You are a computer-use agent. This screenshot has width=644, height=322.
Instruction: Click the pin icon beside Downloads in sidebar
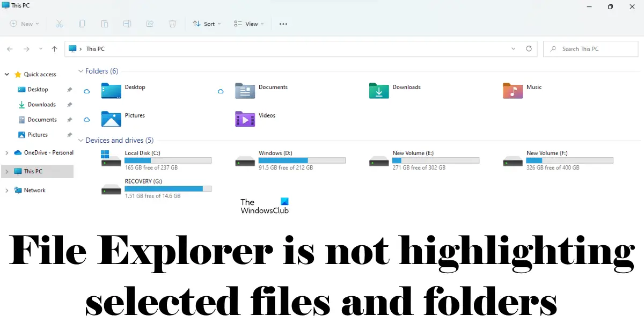tap(69, 105)
